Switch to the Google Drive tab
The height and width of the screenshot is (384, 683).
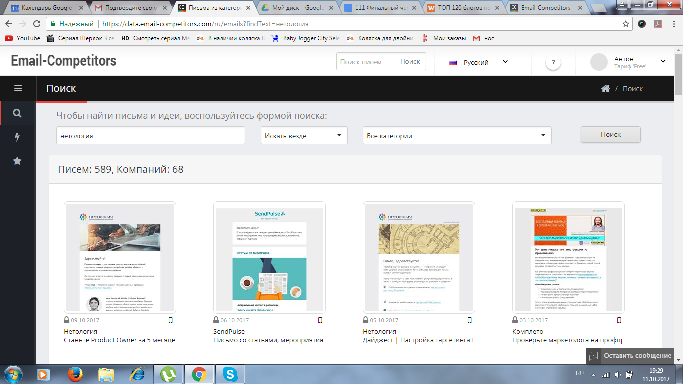coord(298,8)
